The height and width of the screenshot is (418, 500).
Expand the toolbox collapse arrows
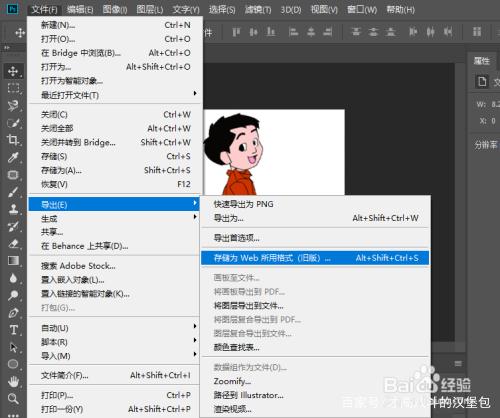[x=7, y=48]
